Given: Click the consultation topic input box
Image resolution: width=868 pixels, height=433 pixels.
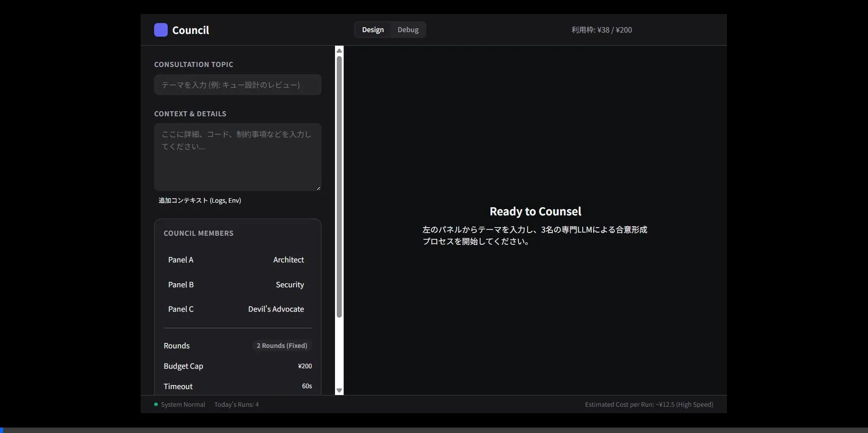Looking at the screenshot, I should 237,85.
